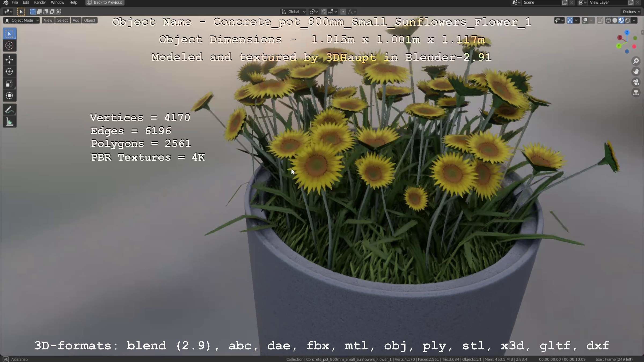
Task: Toggle perspective/orthographic grid icon
Action: click(x=636, y=93)
